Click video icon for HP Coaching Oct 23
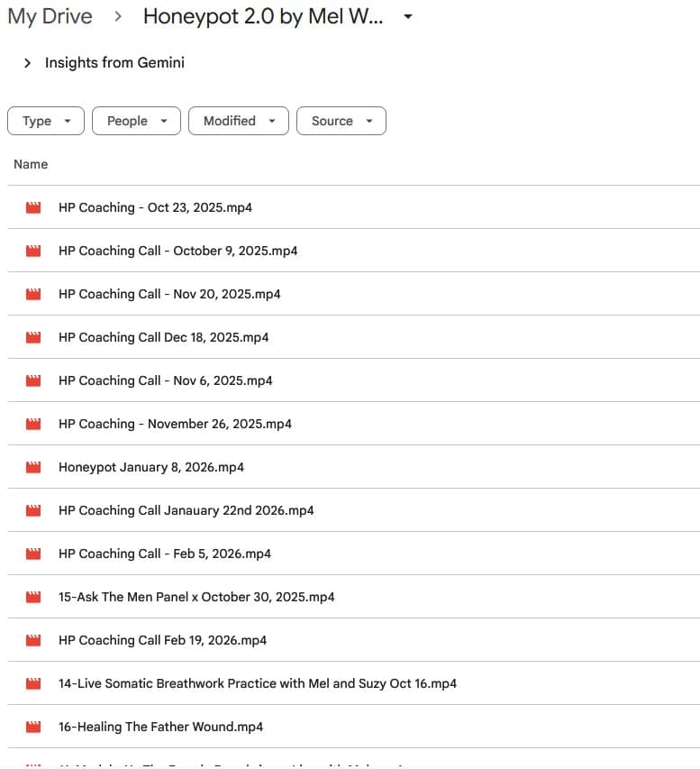 click(33, 207)
